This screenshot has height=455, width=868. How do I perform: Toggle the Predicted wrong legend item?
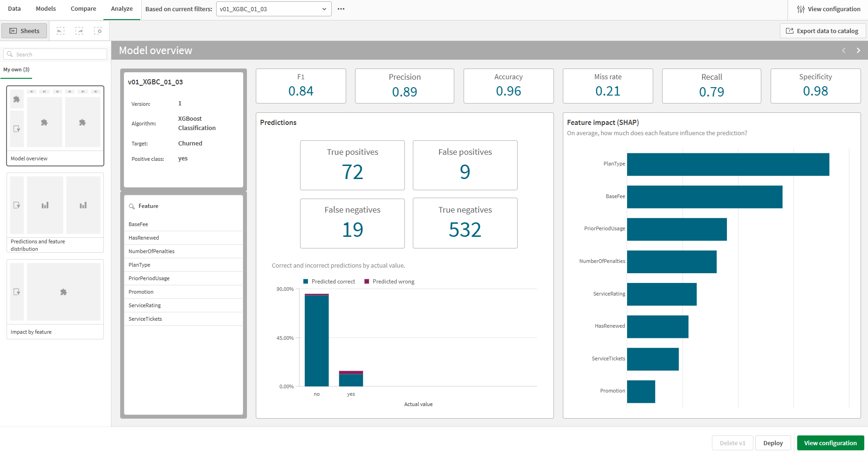(390, 281)
